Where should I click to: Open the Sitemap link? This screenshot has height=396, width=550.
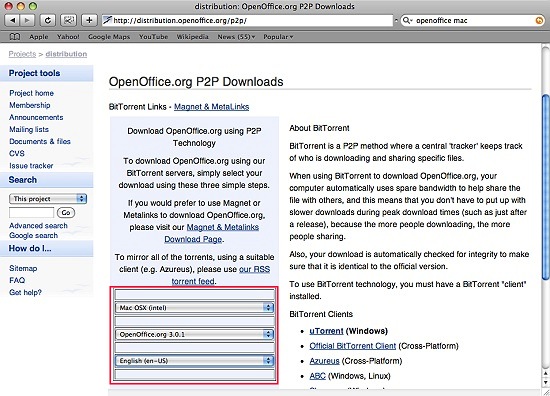pyautogui.click(x=23, y=268)
